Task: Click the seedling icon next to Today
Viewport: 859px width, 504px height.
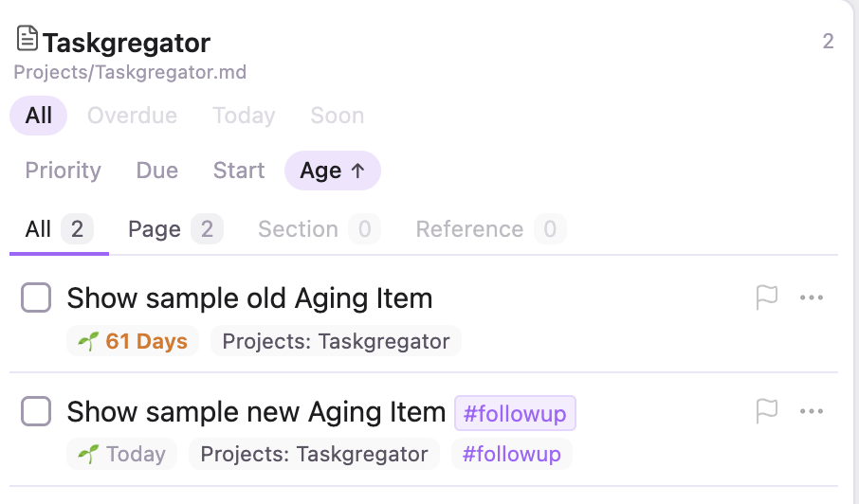Action: point(88,454)
